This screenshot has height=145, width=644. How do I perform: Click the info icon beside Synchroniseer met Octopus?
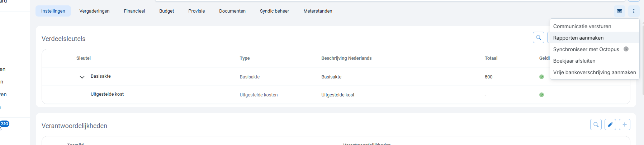626,49
